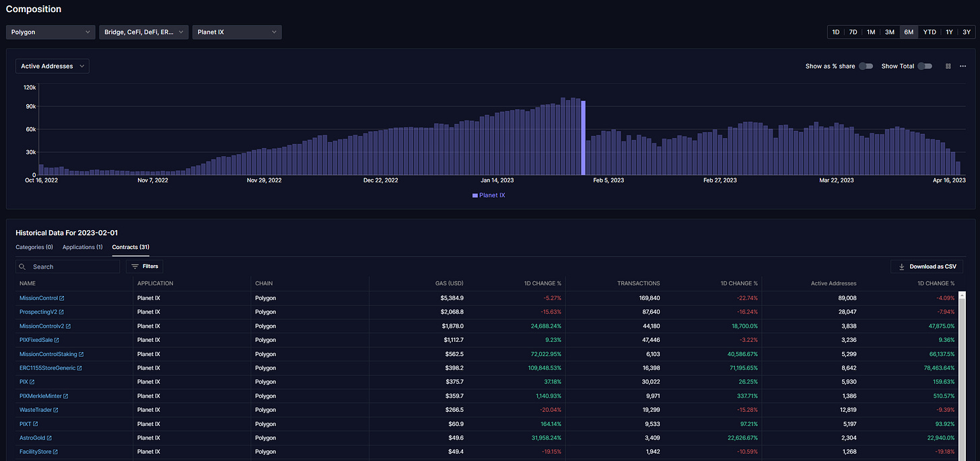The image size is (980, 461).
Task: Click the 47,875.0% change cell
Action: point(939,326)
